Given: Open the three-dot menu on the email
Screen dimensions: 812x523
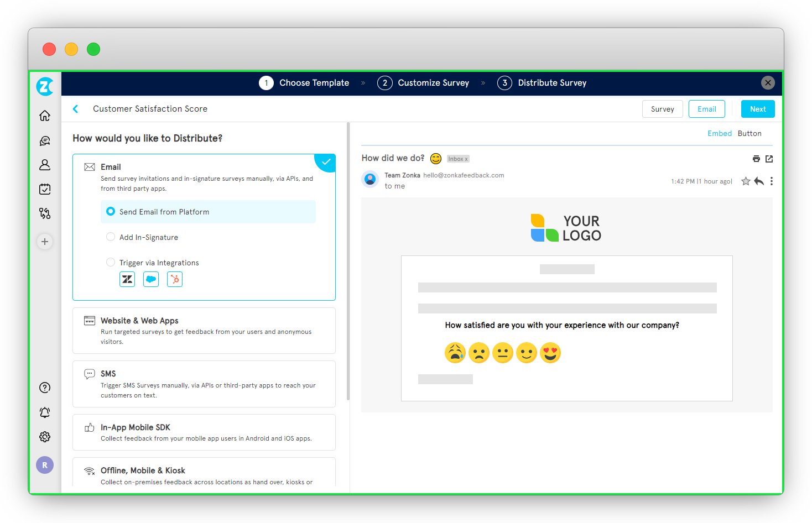Looking at the screenshot, I should (x=772, y=181).
